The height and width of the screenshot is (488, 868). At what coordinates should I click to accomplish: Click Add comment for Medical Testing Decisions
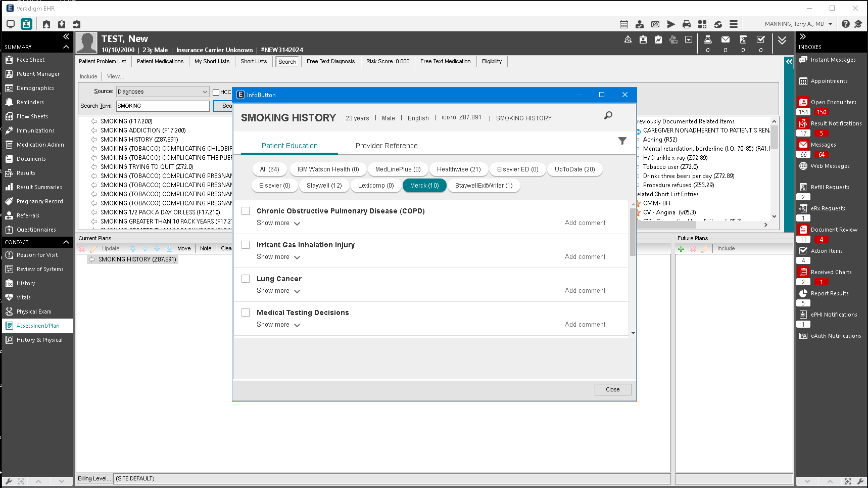click(x=585, y=325)
